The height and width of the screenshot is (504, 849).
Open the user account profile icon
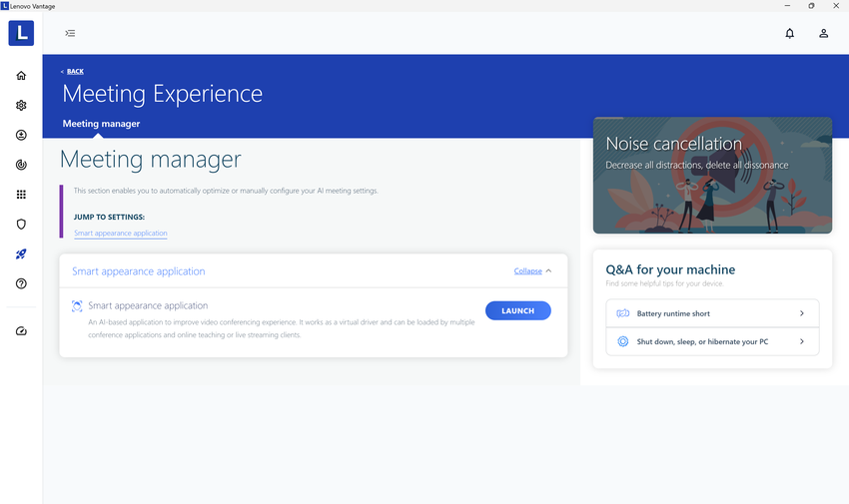coord(823,33)
